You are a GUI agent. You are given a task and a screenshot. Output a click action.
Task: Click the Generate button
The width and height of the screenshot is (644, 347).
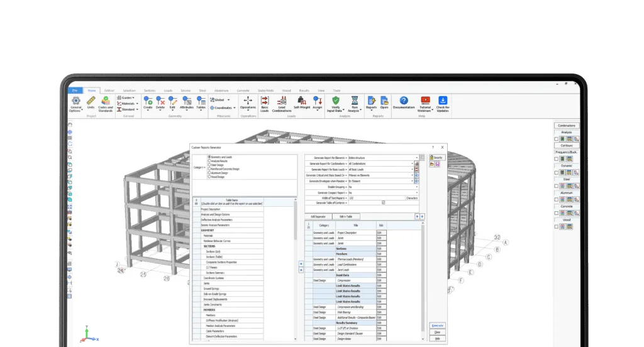click(438, 325)
